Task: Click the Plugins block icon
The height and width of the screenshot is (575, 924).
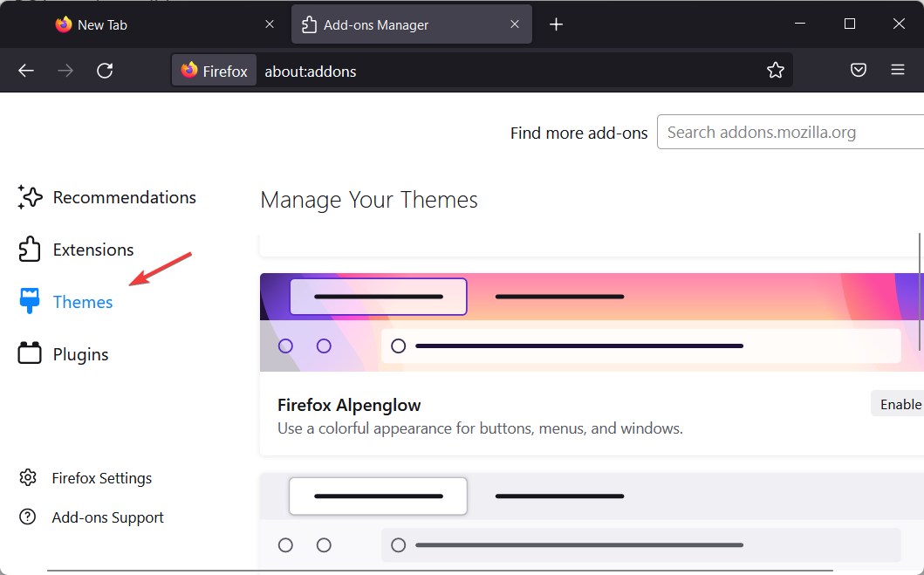Action: pos(30,353)
